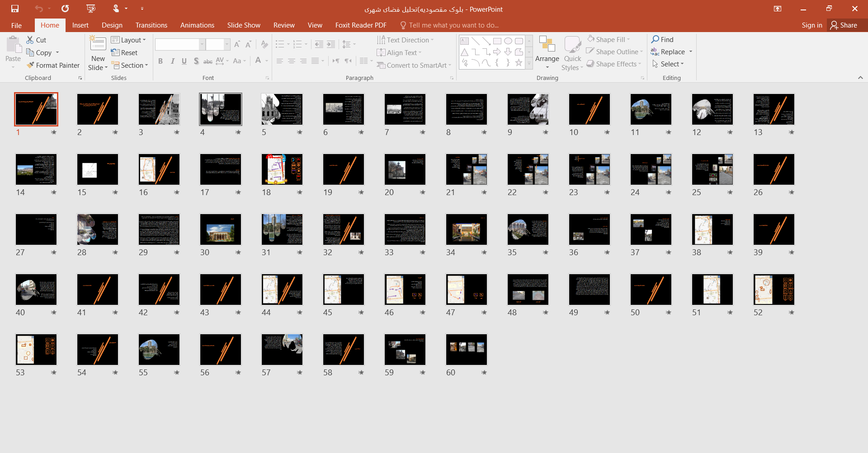Click the New Slide icon

(98, 44)
